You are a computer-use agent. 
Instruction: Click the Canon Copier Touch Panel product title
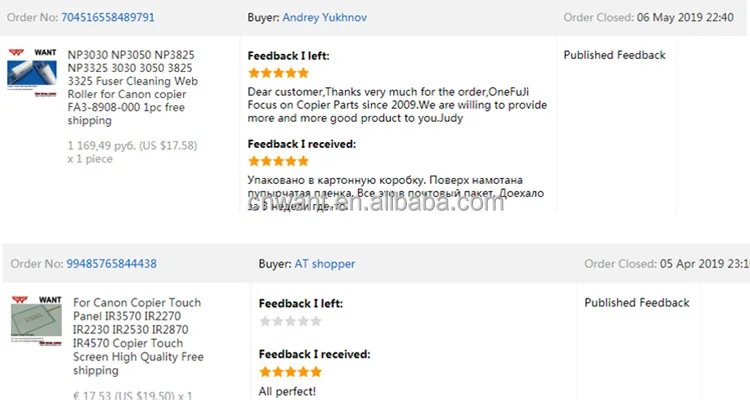(139, 336)
